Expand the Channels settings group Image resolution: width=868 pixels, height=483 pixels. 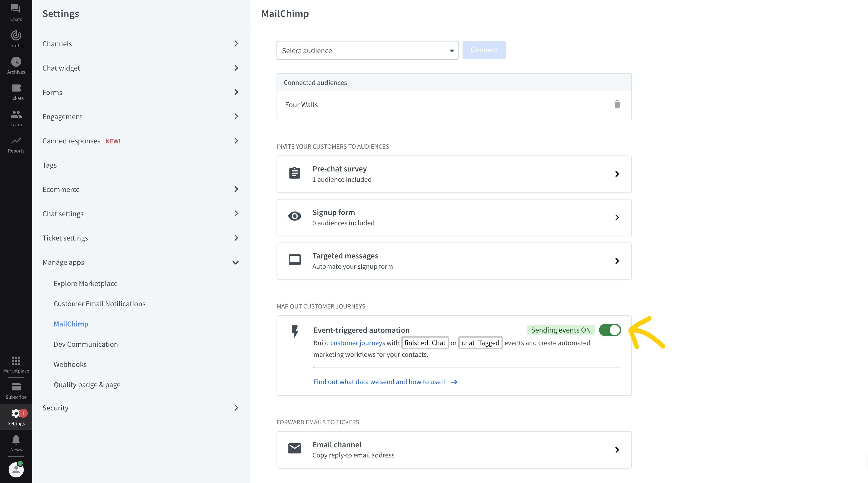tap(236, 44)
